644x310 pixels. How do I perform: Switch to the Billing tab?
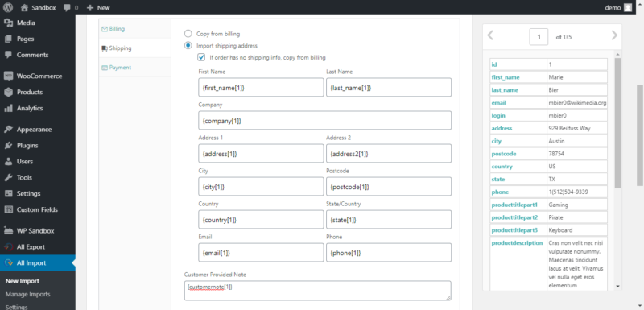click(x=134, y=29)
